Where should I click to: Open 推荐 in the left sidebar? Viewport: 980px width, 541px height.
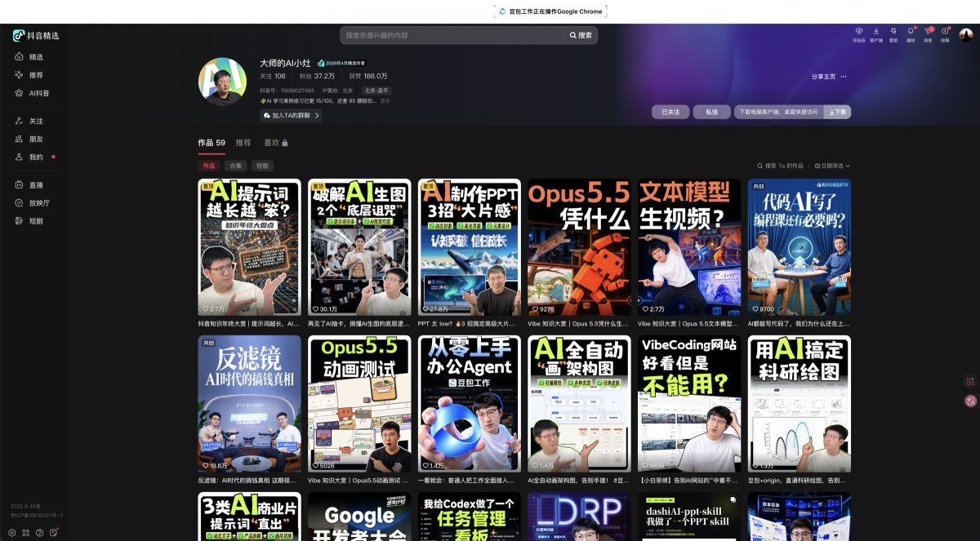pyautogui.click(x=29, y=75)
